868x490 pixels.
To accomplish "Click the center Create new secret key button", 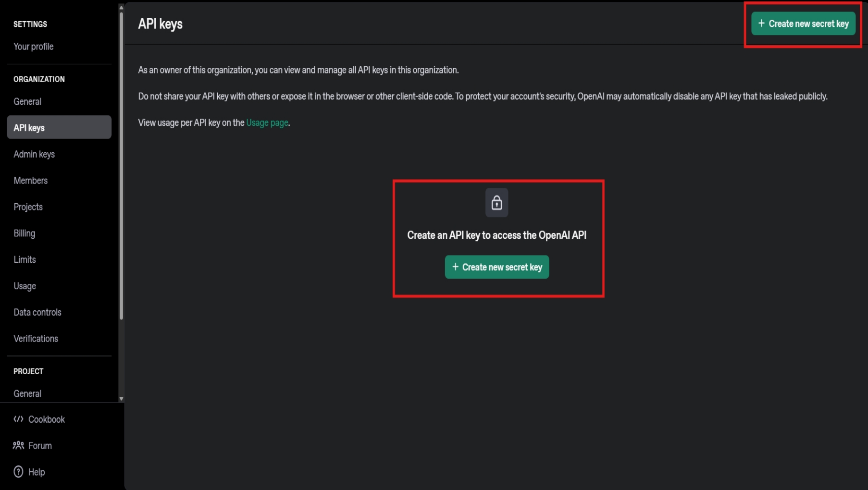I will pos(496,267).
